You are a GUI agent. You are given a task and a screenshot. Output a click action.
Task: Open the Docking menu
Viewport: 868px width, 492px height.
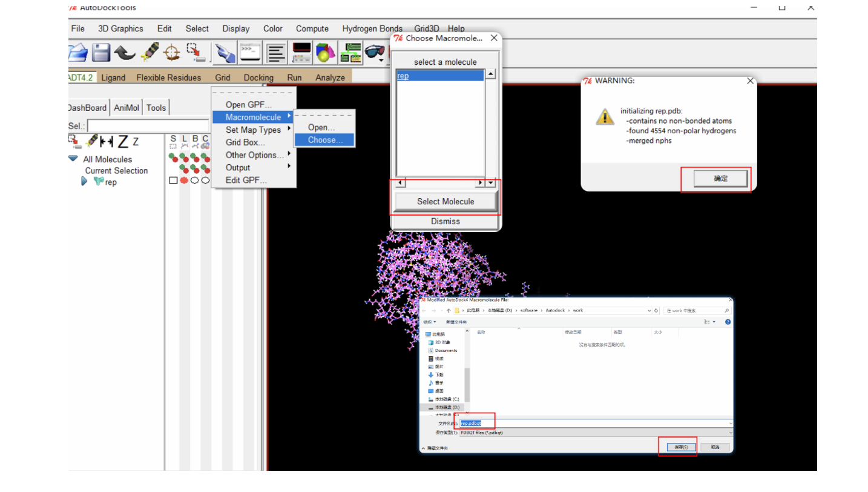pyautogui.click(x=258, y=78)
